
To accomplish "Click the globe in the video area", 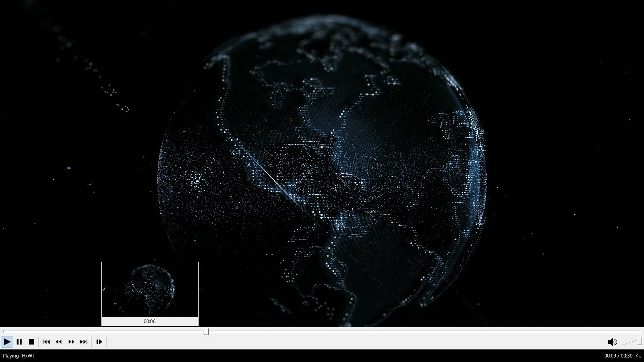I will [x=322, y=171].
